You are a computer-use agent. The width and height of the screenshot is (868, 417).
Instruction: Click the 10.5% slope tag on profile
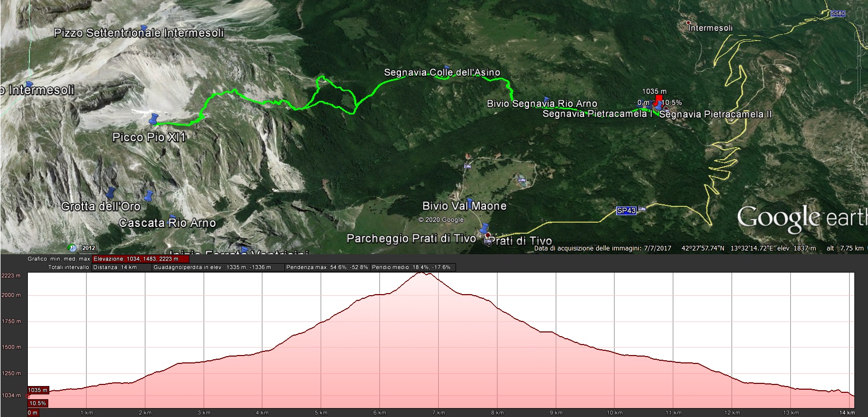pos(37,403)
